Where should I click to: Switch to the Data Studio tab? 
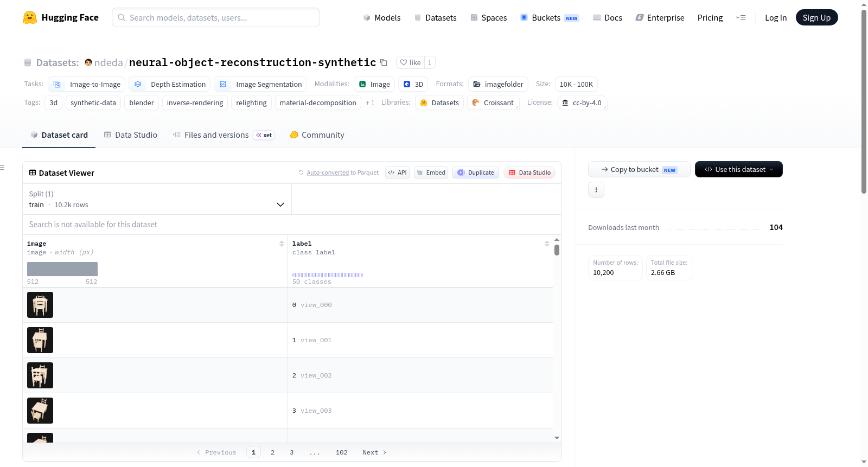point(131,135)
